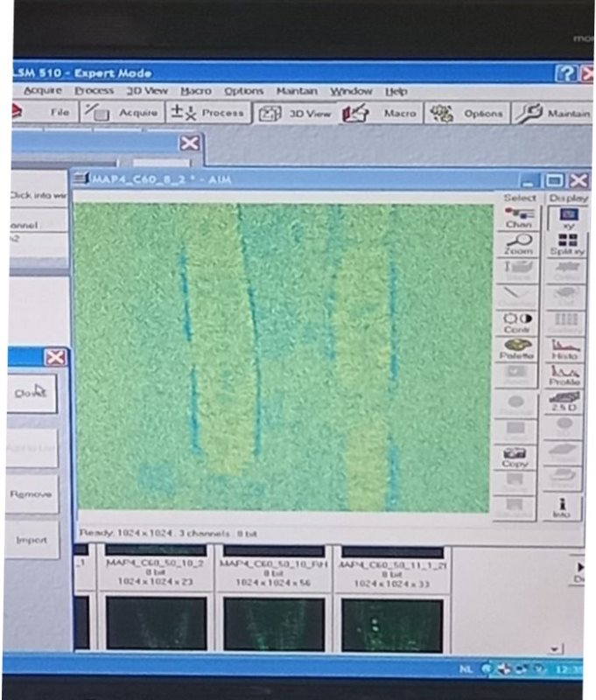Open the Profile display view
This screenshot has height=700, width=596.
565,375
